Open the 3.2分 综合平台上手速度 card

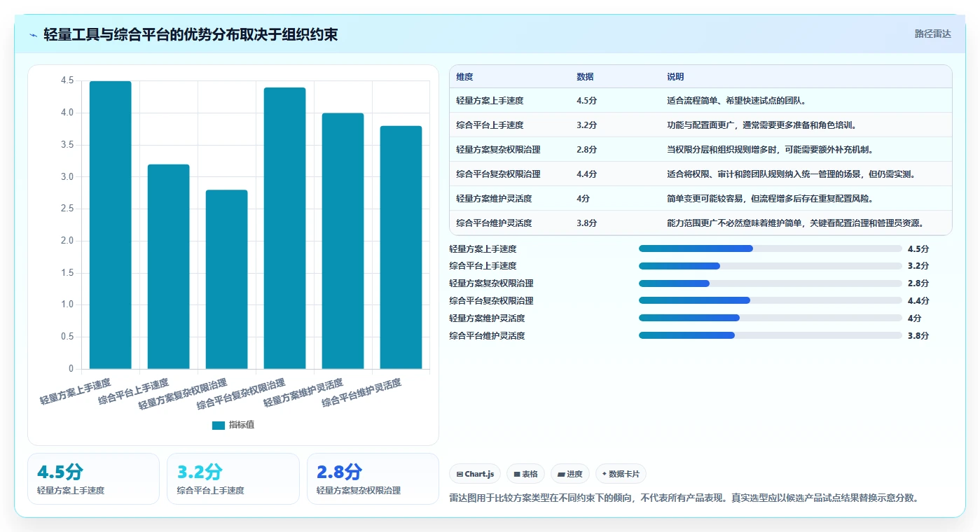233,479
